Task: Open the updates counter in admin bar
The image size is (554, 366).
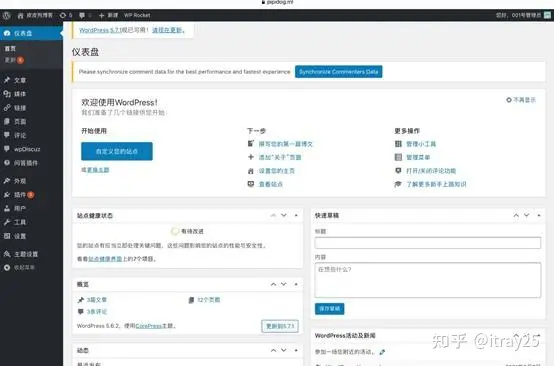Action: point(66,16)
